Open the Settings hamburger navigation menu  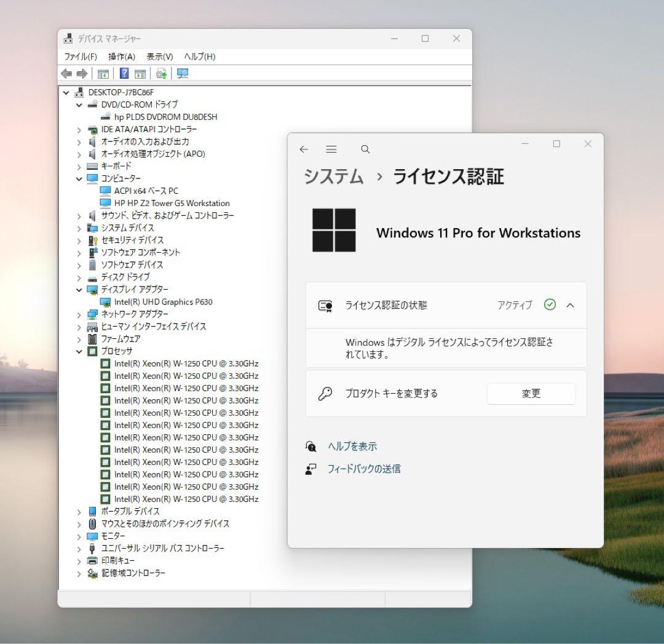pyautogui.click(x=331, y=149)
